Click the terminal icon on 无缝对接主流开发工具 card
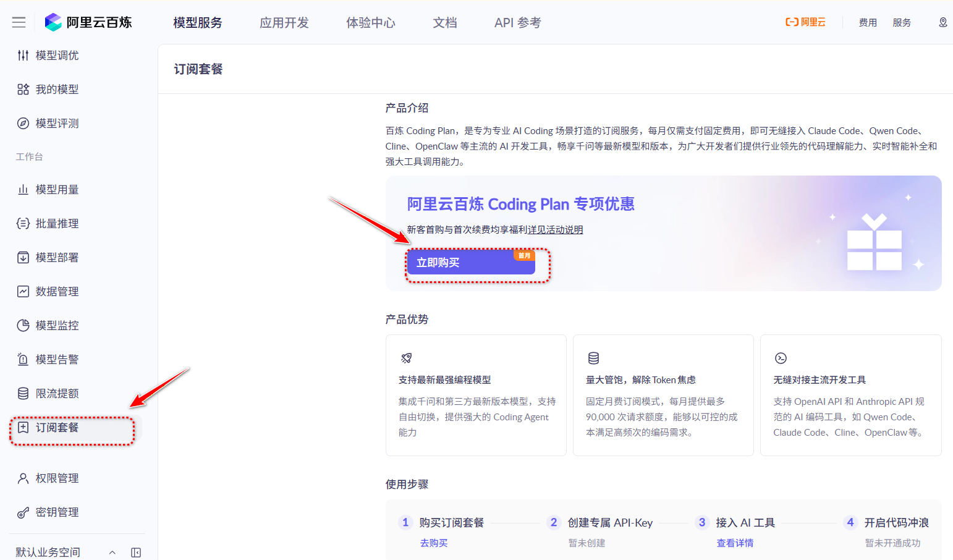Image resolution: width=953 pixels, height=560 pixels. [x=781, y=358]
